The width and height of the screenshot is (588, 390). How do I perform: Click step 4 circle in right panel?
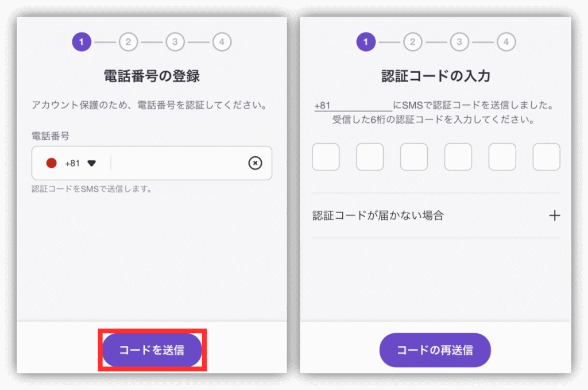506,41
